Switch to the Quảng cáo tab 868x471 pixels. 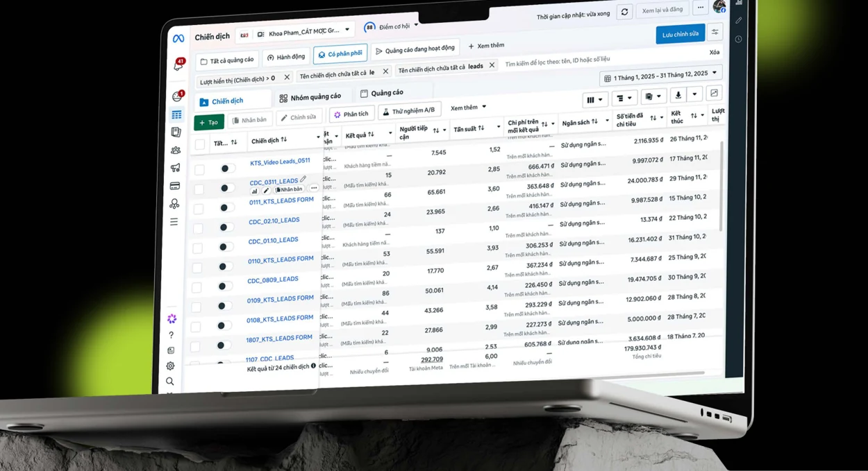pos(381,93)
